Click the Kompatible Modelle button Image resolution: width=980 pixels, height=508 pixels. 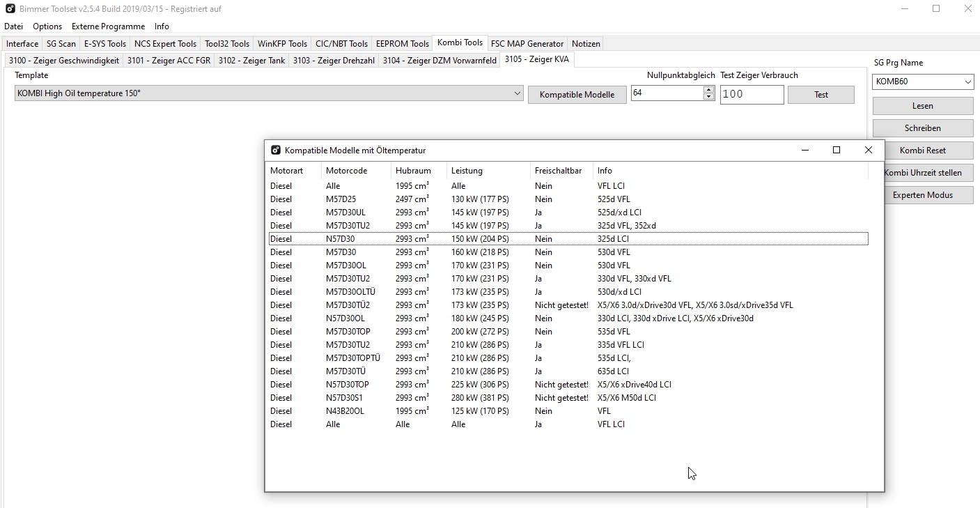click(x=577, y=95)
